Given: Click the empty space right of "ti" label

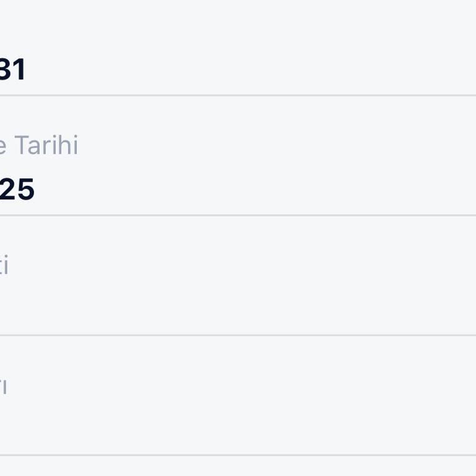Looking at the screenshot, I should 248,265.
